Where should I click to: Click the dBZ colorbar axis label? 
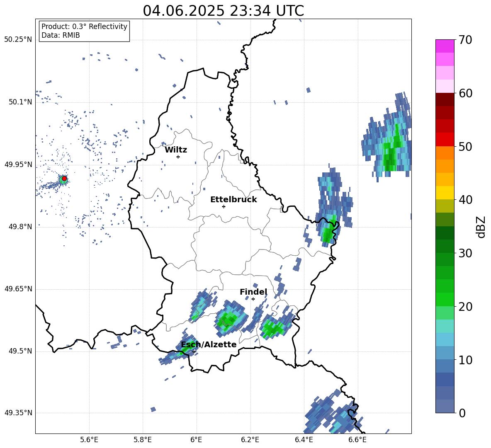[x=481, y=227]
